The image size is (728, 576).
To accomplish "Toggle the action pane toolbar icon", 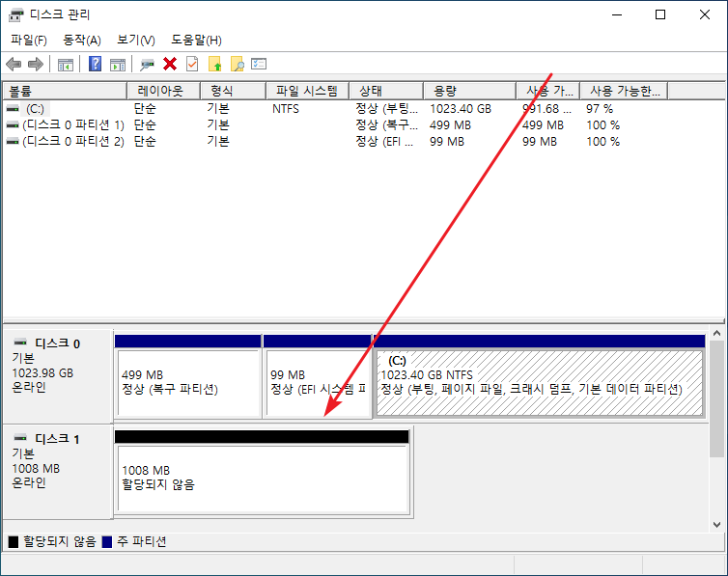I will click(x=118, y=64).
